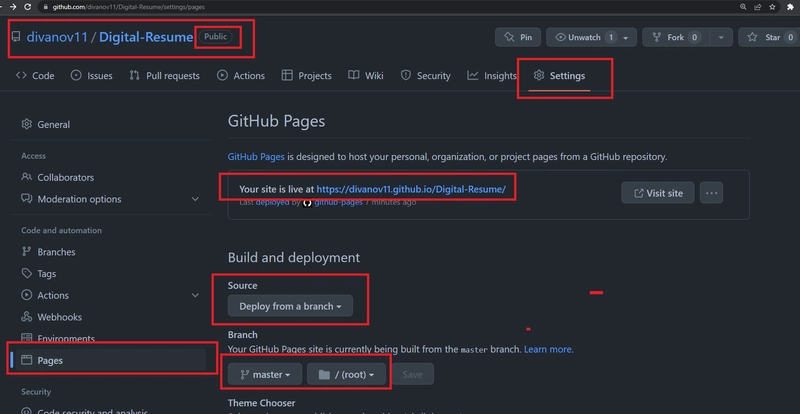Viewport: 800px width, 414px height.
Task: Expand Actions section in settings sidebar
Action: (x=110, y=296)
